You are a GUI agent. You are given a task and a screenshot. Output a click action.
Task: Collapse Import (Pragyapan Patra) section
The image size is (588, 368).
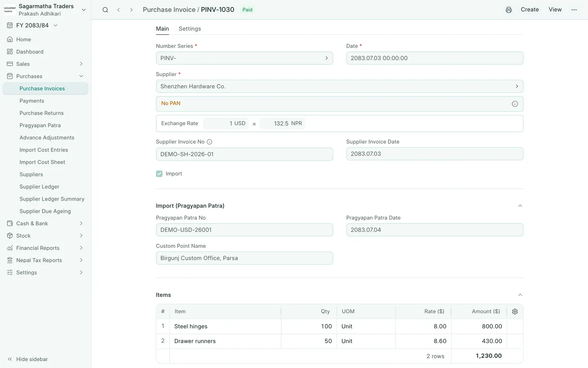point(520,206)
